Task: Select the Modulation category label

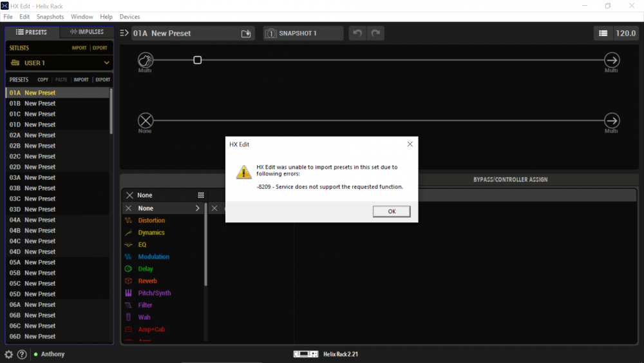Action: [x=154, y=257]
